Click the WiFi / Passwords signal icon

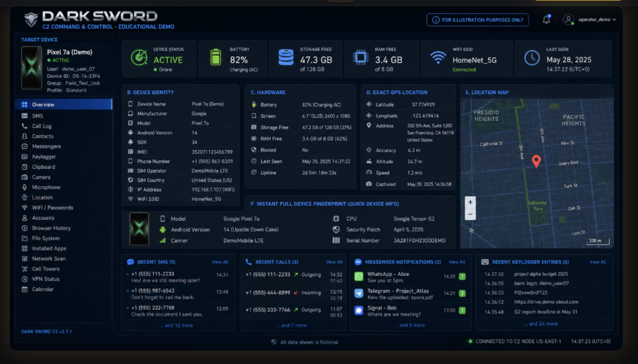tap(24, 208)
